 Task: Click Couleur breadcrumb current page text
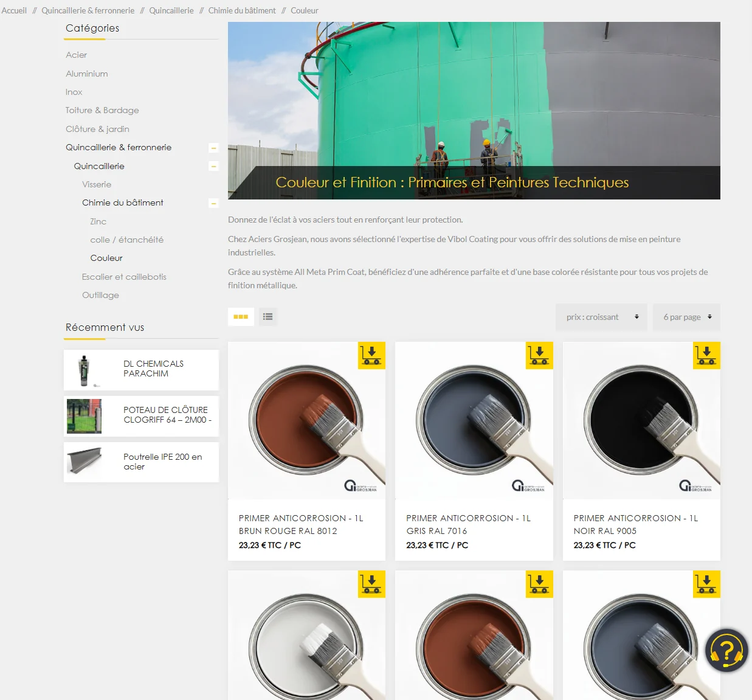pyautogui.click(x=305, y=10)
